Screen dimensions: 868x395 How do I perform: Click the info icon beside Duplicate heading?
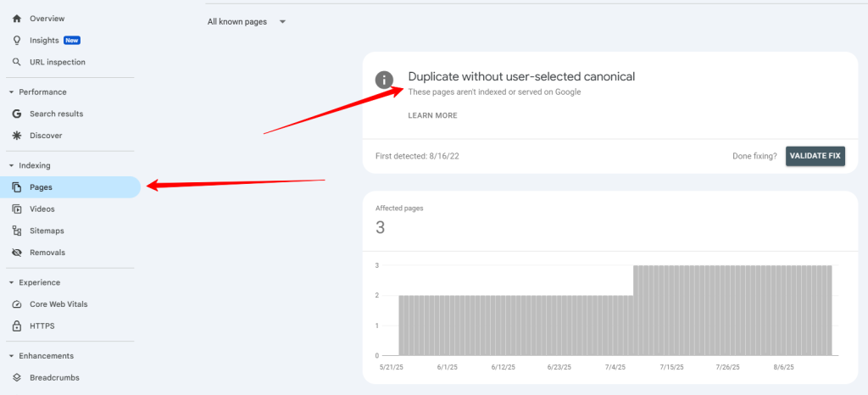(384, 80)
